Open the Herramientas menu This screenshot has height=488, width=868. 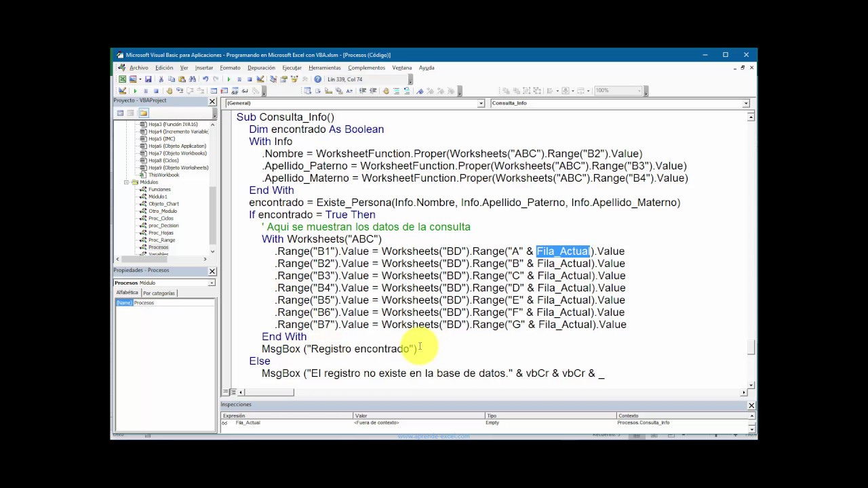[325, 68]
